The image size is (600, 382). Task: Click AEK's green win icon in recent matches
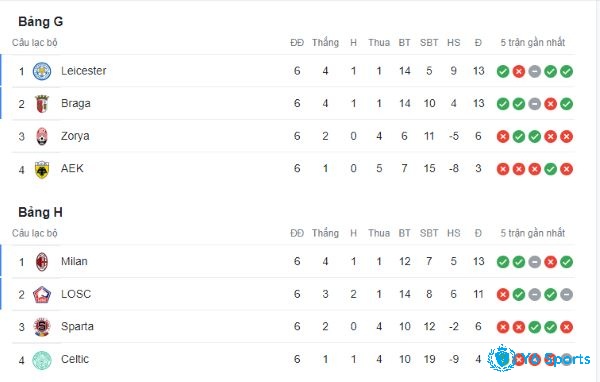551,169
